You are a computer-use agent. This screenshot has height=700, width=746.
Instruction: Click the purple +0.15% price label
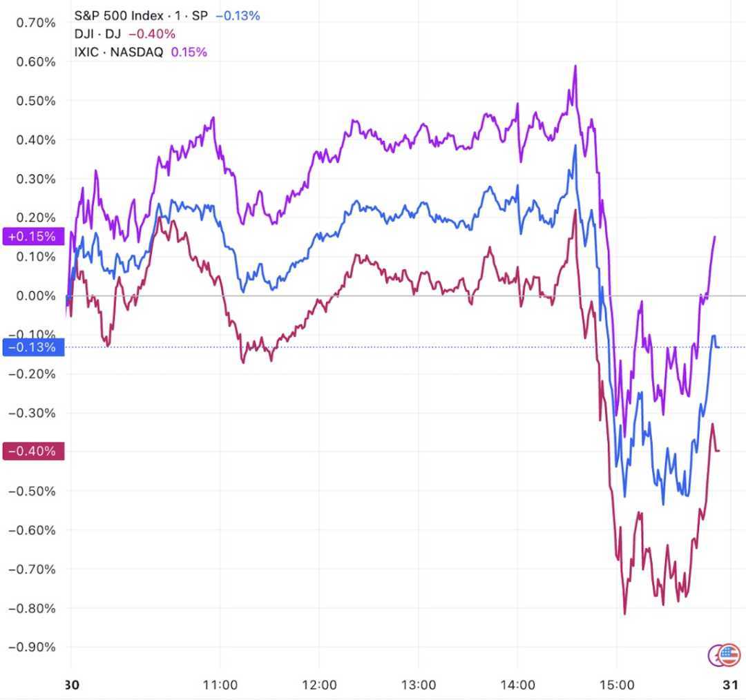click(x=32, y=237)
